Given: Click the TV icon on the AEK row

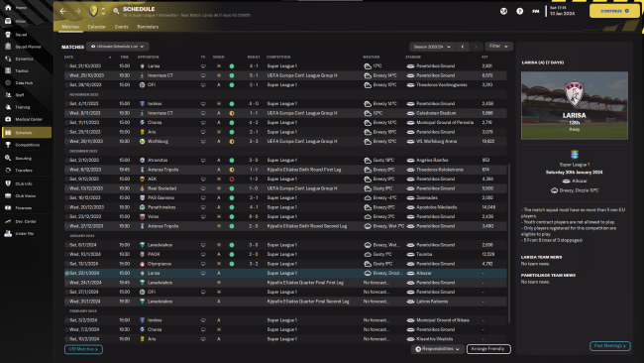Looking at the screenshot, I should pos(203,180).
